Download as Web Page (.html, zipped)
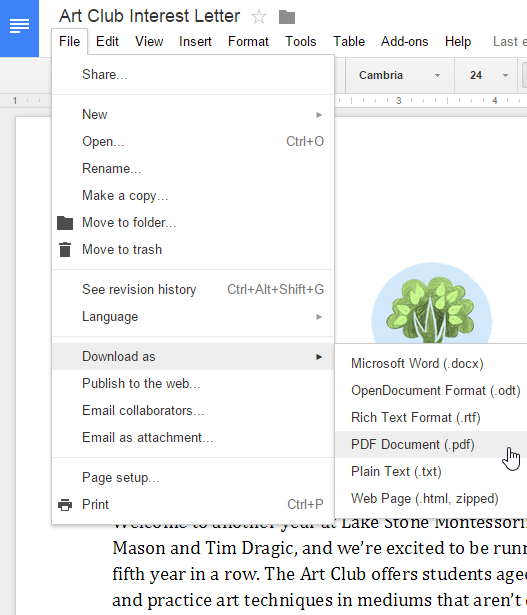 [x=431, y=499]
